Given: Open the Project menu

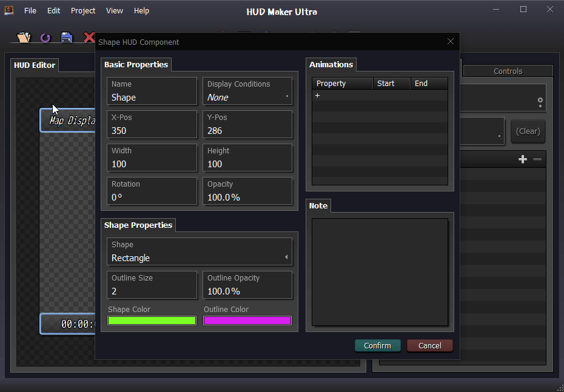Looking at the screenshot, I should click(83, 11).
